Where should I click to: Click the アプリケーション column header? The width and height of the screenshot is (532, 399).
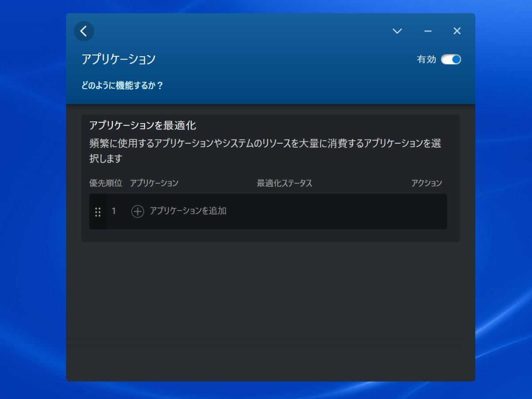(154, 183)
